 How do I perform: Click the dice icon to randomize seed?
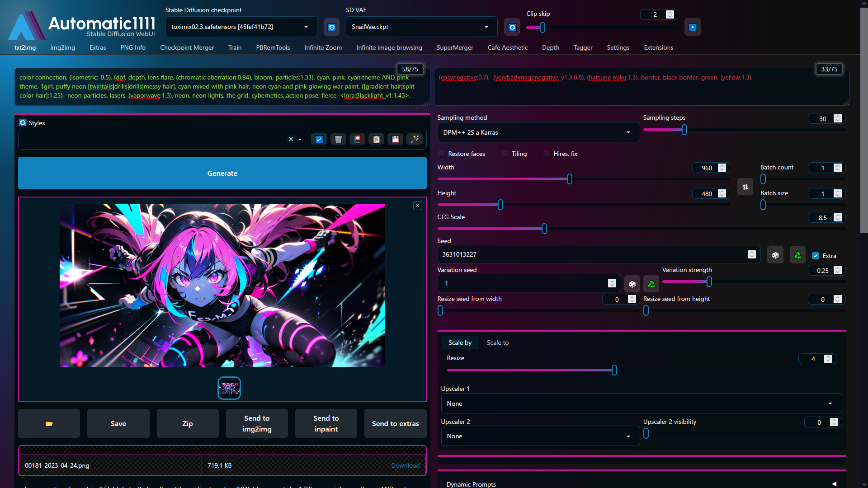click(775, 255)
